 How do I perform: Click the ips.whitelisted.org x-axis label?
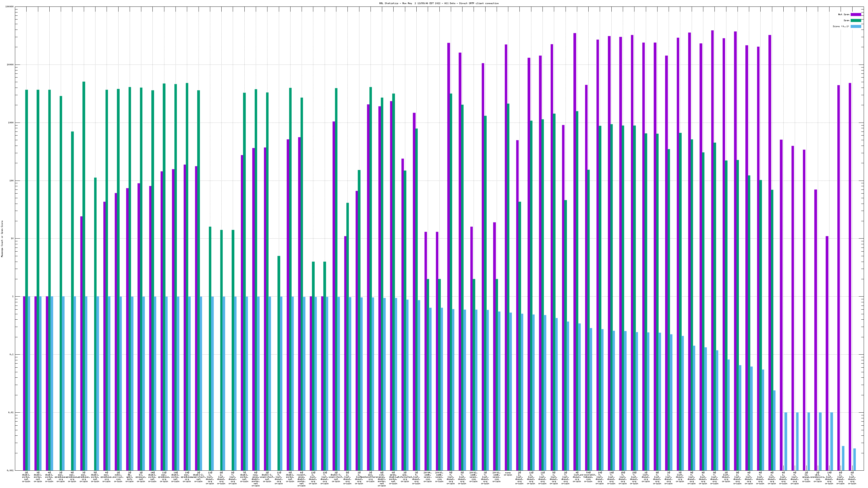click(x=405, y=477)
